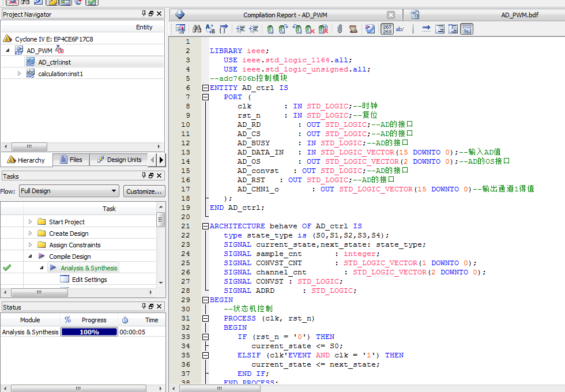The width and height of the screenshot is (565, 392).
Task: Toggle the 267/268 line numbers button
Action: click(387, 29)
